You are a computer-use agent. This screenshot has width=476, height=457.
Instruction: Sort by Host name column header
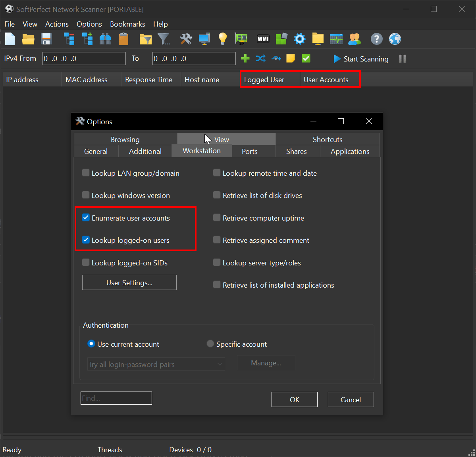(x=210, y=79)
